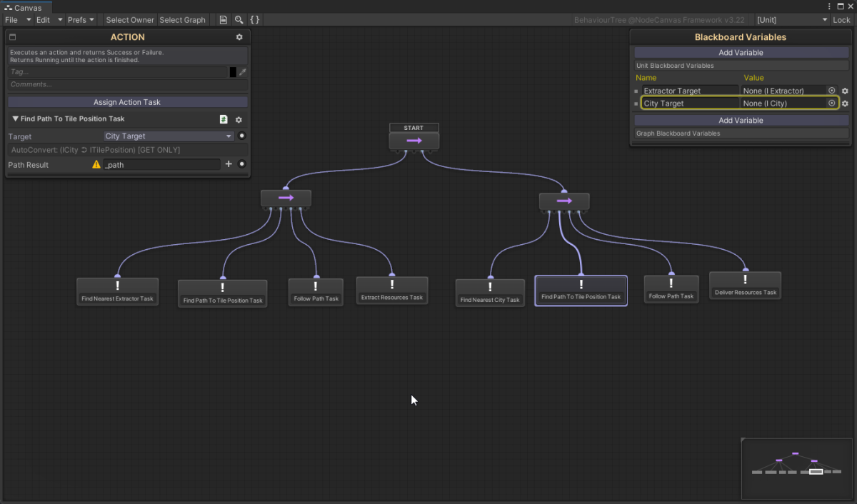
Task: Toggle the canvas Lock option
Action: coord(841,20)
